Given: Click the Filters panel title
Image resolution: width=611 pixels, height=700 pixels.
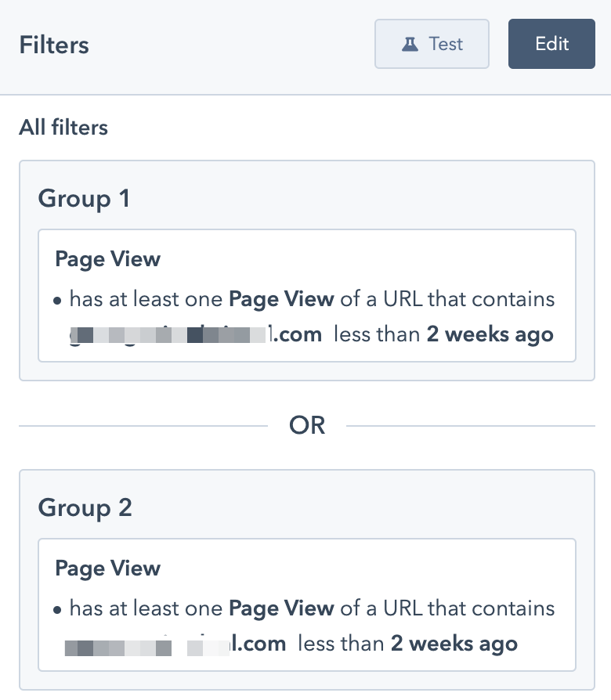Looking at the screenshot, I should [x=54, y=45].
